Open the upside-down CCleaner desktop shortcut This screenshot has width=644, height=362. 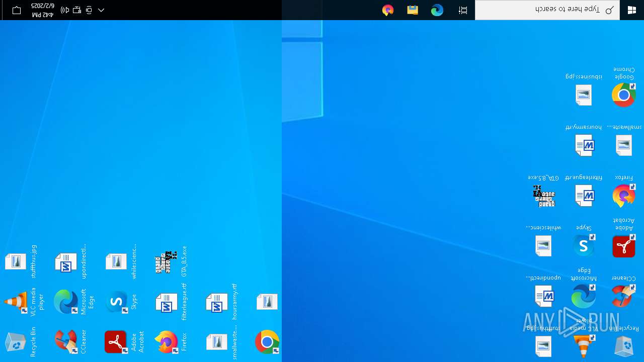click(x=623, y=296)
